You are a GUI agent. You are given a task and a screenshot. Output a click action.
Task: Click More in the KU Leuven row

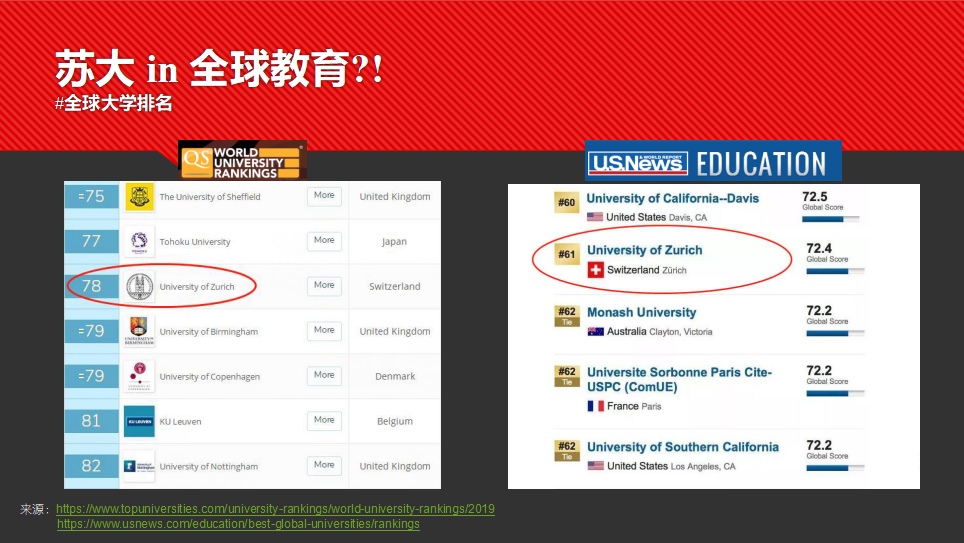tap(324, 420)
